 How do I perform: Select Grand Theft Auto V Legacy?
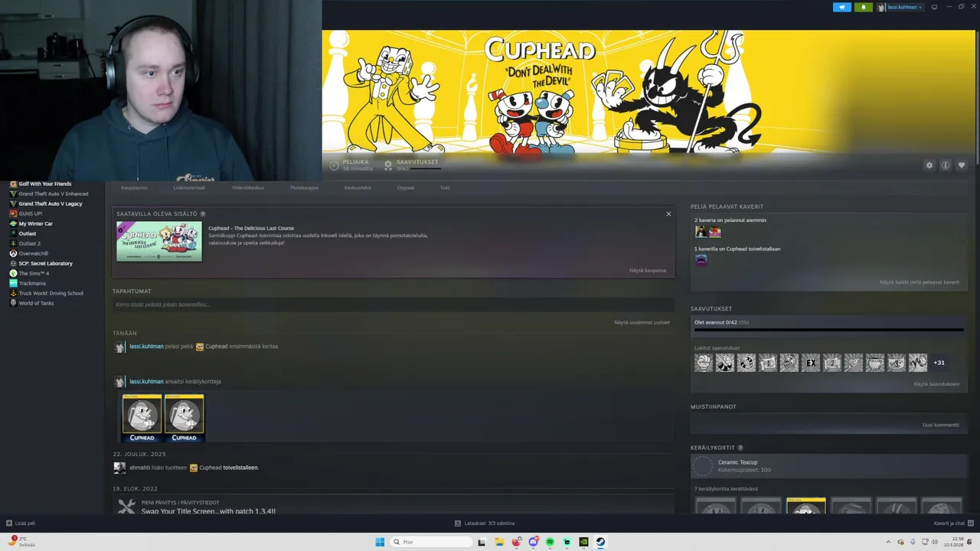[45, 204]
